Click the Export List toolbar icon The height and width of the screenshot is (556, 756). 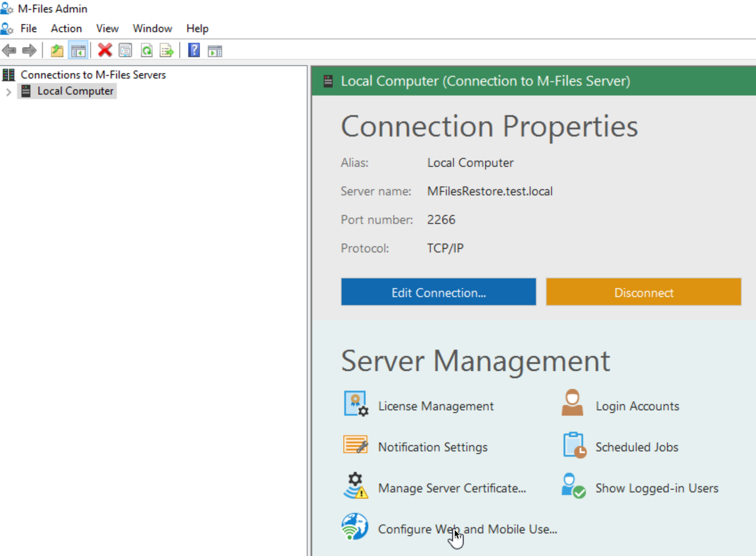coord(167,51)
